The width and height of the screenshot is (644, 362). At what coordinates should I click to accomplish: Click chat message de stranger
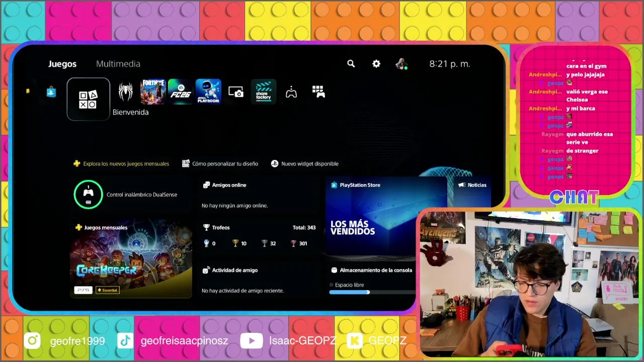click(582, 150)
